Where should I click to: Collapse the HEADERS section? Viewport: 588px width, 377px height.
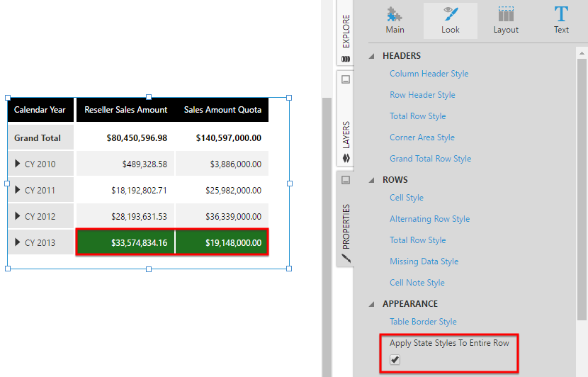(372, 56)
